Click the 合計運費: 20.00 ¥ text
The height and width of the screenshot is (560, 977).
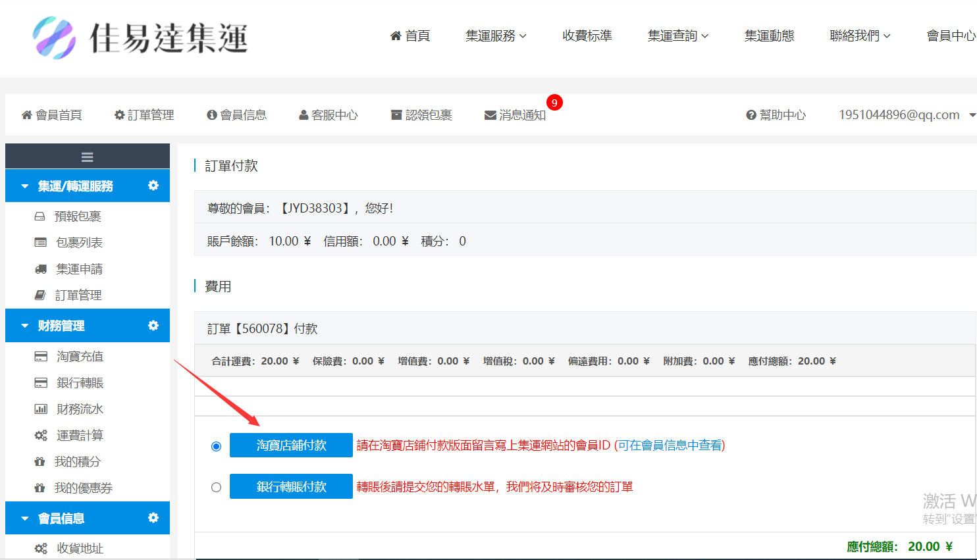point(255,361)
